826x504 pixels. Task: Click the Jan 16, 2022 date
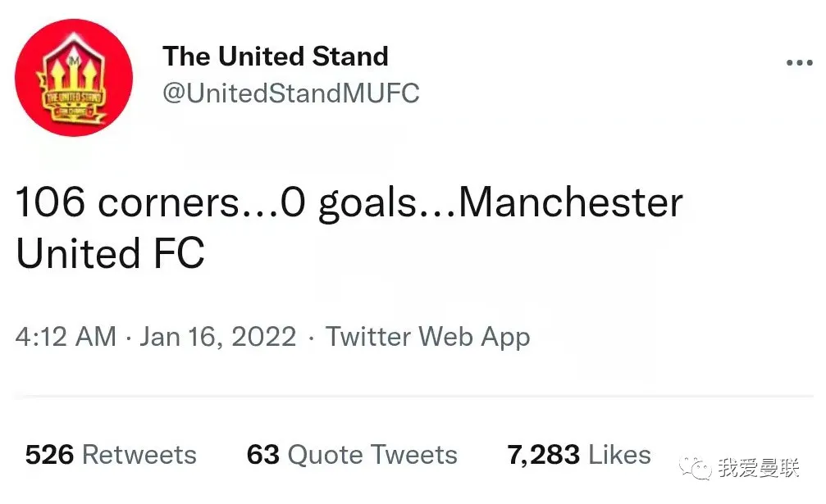click(x=217, y=337)
